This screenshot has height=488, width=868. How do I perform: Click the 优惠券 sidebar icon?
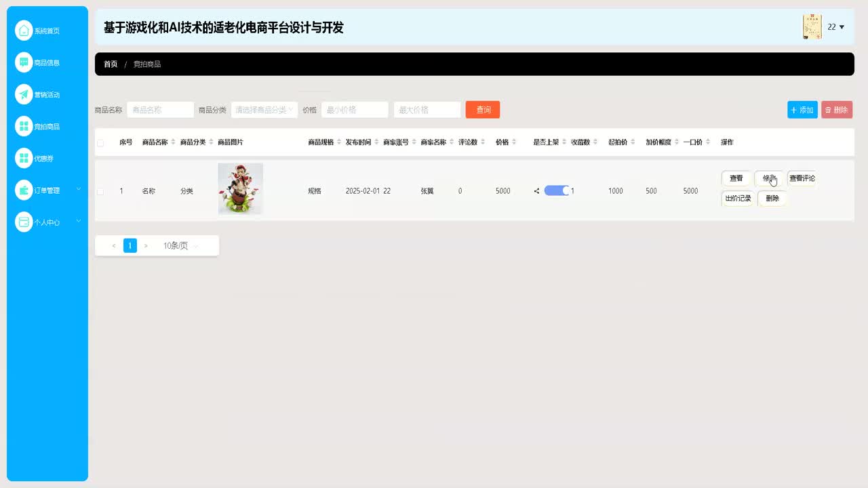(24, 158)
